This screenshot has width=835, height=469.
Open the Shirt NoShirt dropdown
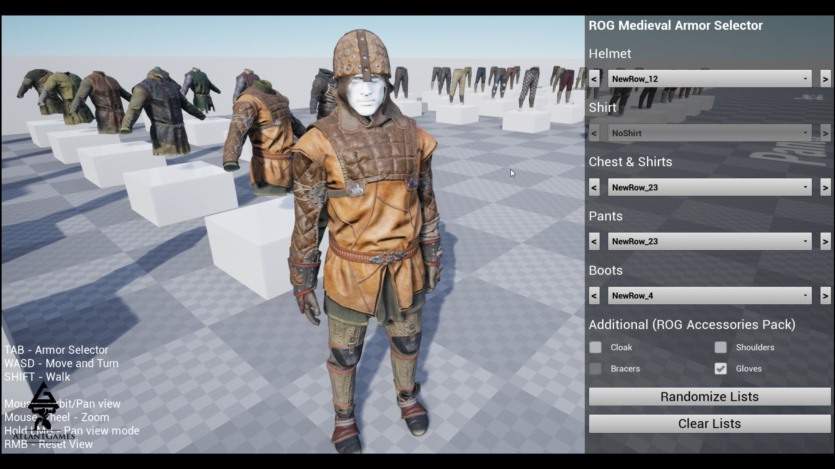pyautogui.click(x=709, y=133)
